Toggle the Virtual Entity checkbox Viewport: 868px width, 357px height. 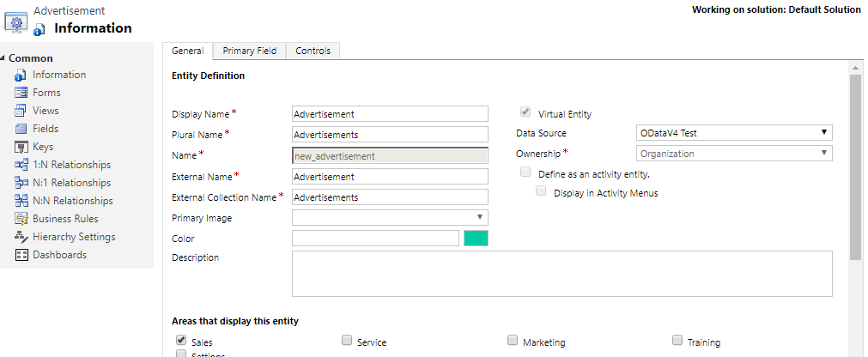(x=525, y=112)
